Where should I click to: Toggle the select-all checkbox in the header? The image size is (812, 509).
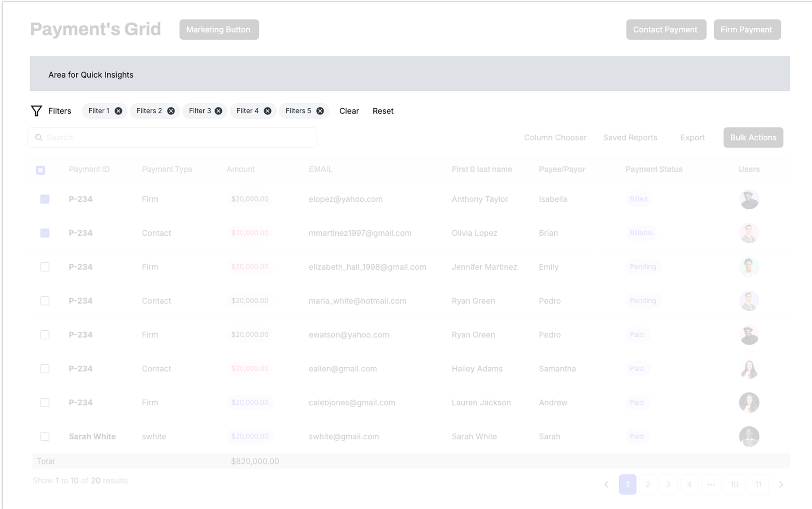[40, 170]
